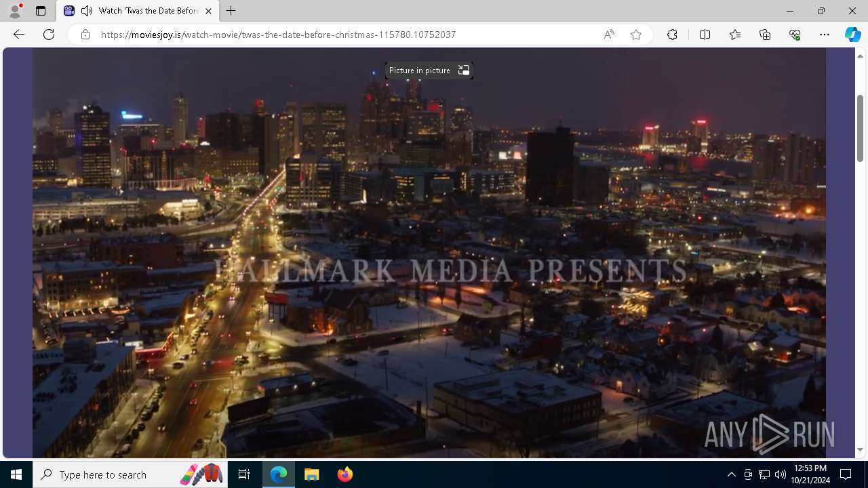Mute audio on the movie tab
Viewport: 868px width, 488px height.
click(87, 11)
